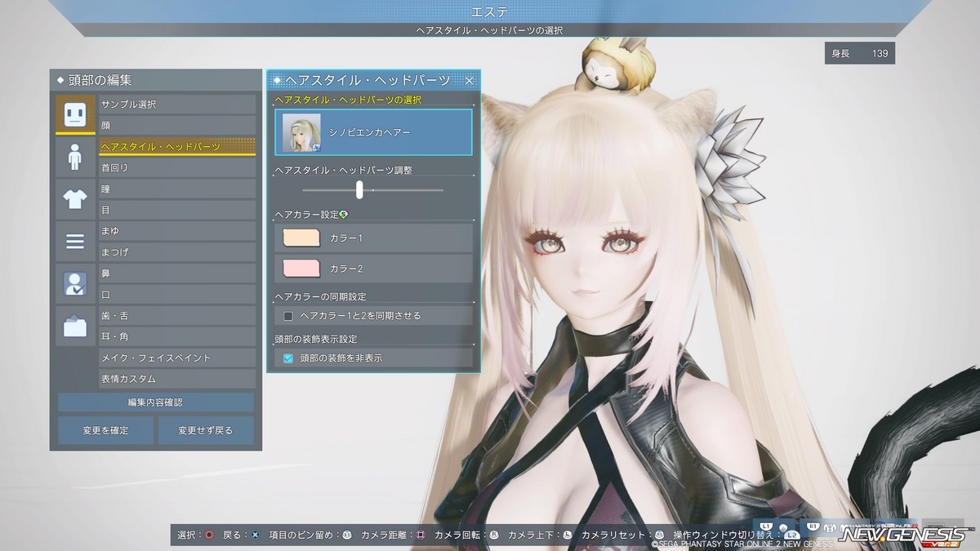Click the シノビエンカヘアー hairstyle thumbnail
This screenshot has width=980, height=551.
pos(301,132)
